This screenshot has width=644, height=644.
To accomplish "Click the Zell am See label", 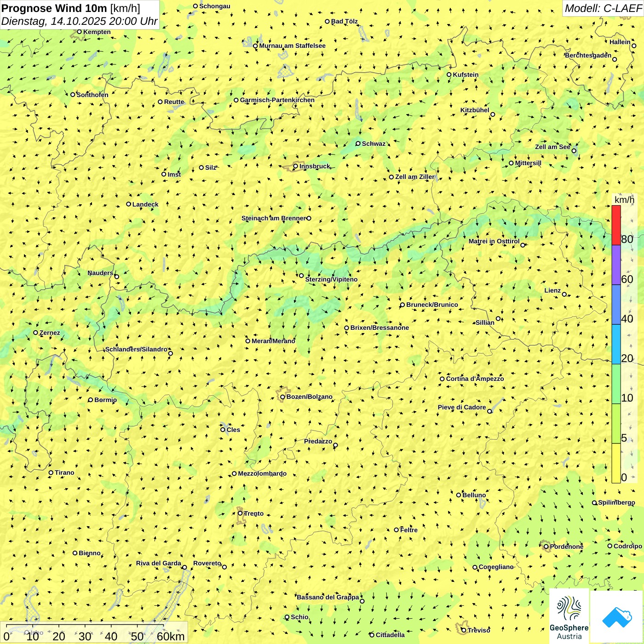I will click(x=552, y=147).
